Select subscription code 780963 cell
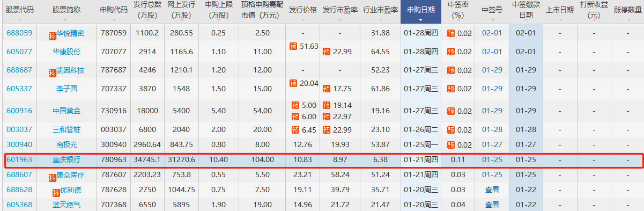Screen dimensions: 644x211 pos(114,160)
